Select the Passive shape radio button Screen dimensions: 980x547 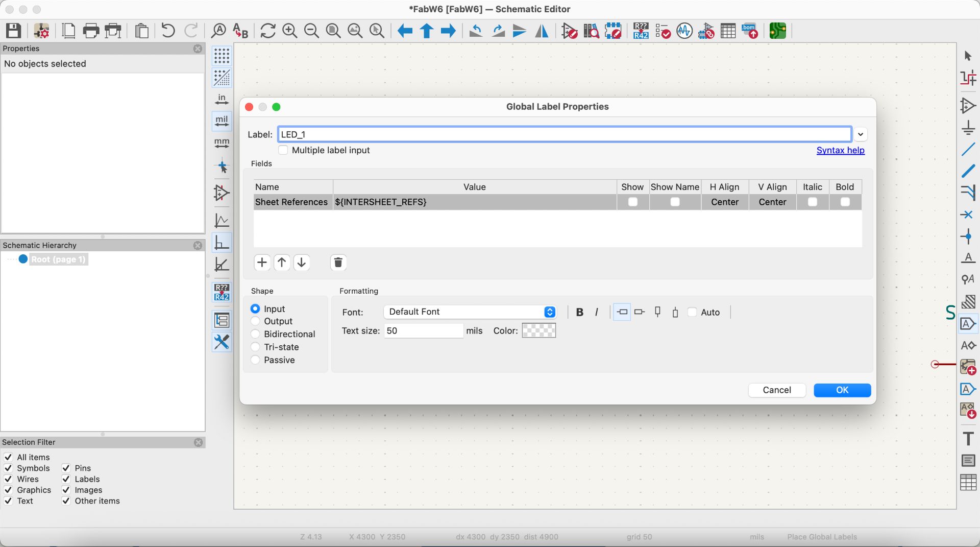[x=255, y=360]
